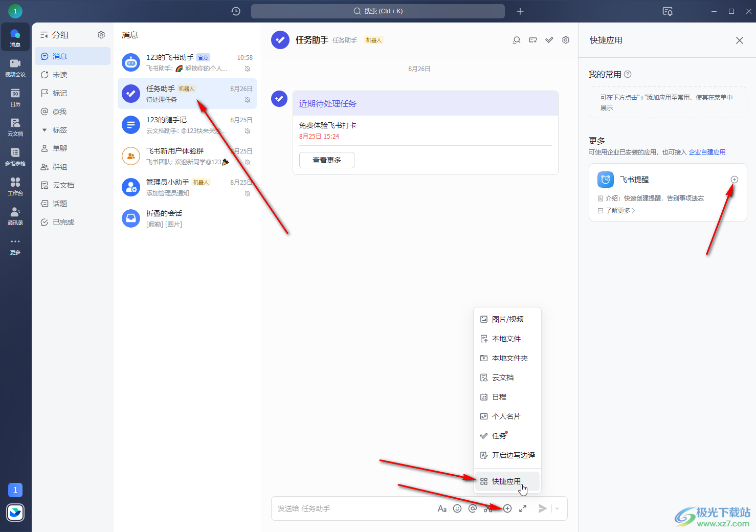Select 单聊 filter

click(x=73, y=148)
